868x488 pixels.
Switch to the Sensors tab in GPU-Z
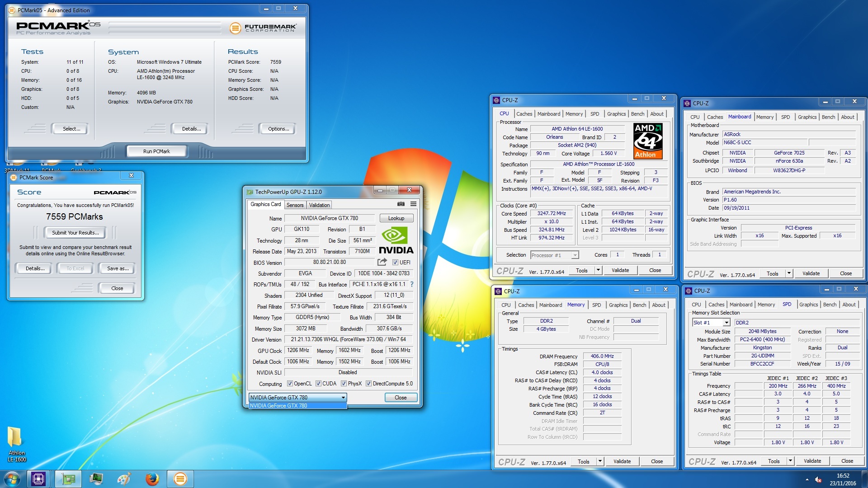[295, 205]
